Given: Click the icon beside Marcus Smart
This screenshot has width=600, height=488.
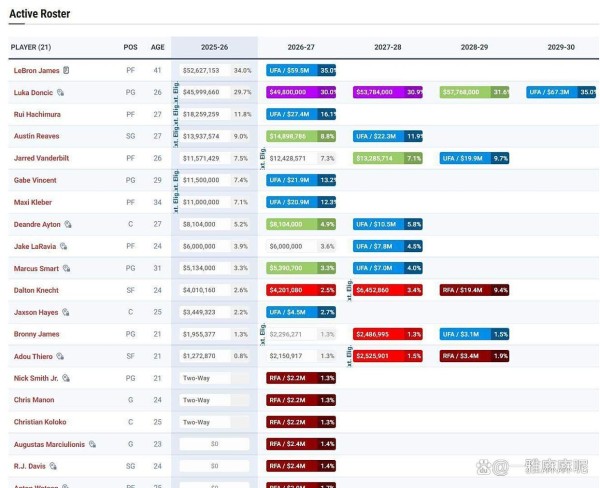Looking at the screenshot, I should tap(67, 269).
